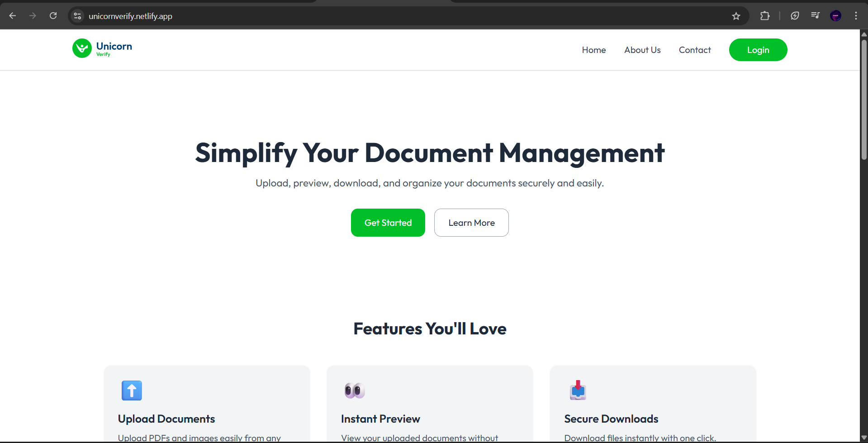
Task: Click the Upload Documents arrow icon
Action: 132,391
